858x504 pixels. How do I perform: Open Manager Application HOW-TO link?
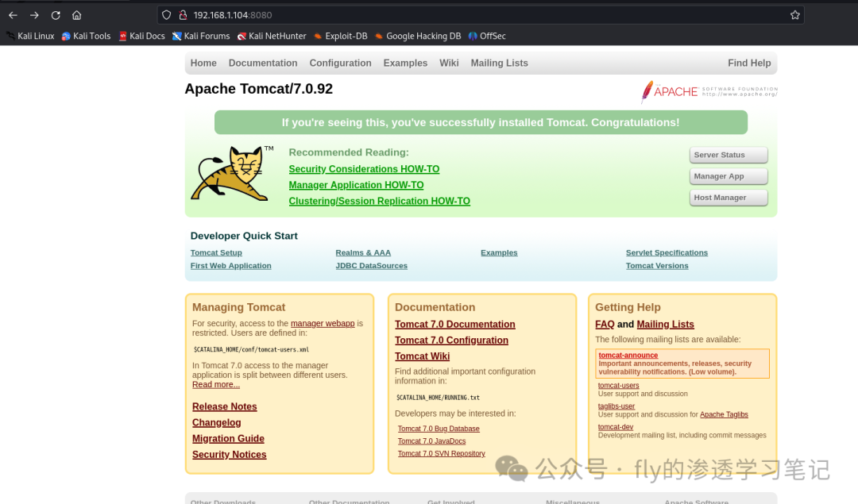356,185
